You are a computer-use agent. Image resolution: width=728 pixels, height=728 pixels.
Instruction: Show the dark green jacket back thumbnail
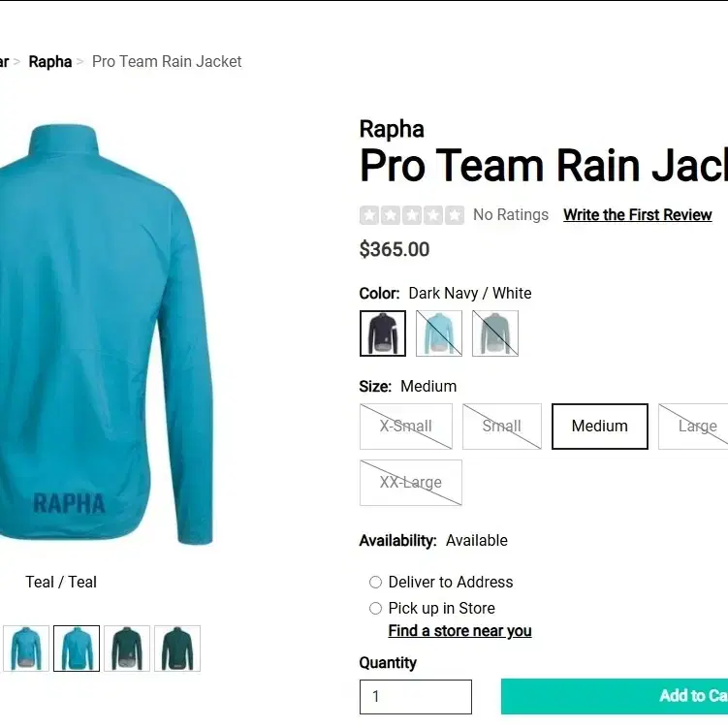pos(177,649)
